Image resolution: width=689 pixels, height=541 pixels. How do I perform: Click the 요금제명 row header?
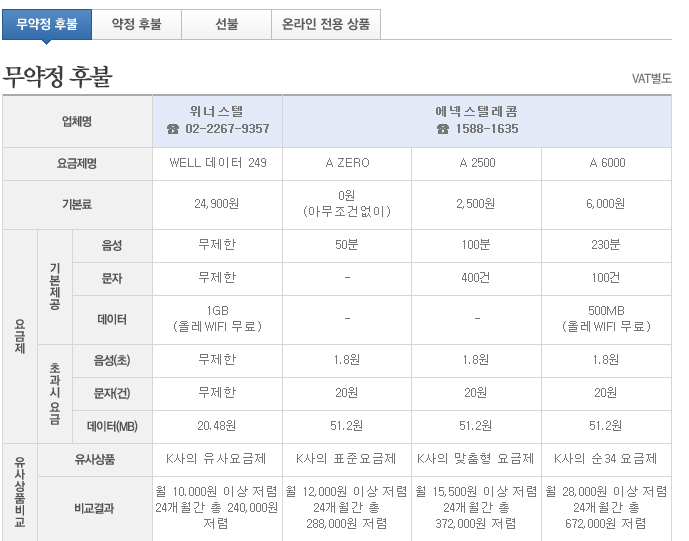click(77, 163)
